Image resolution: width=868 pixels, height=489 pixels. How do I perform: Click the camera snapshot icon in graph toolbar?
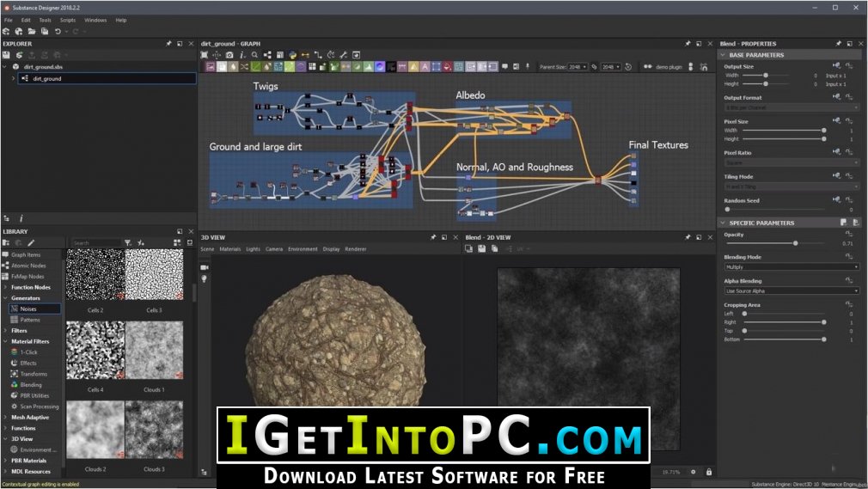click(229, 55)
